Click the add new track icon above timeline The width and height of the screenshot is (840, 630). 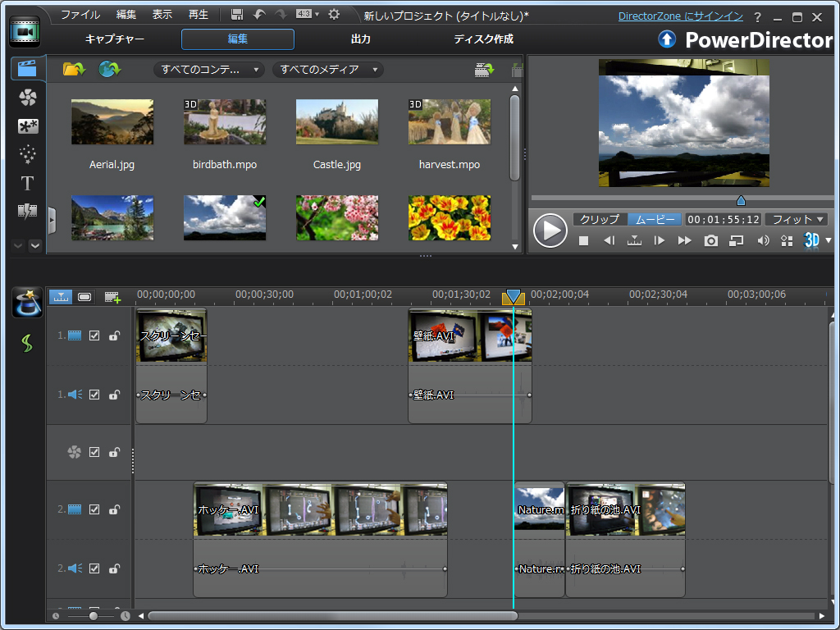(112, 296)
